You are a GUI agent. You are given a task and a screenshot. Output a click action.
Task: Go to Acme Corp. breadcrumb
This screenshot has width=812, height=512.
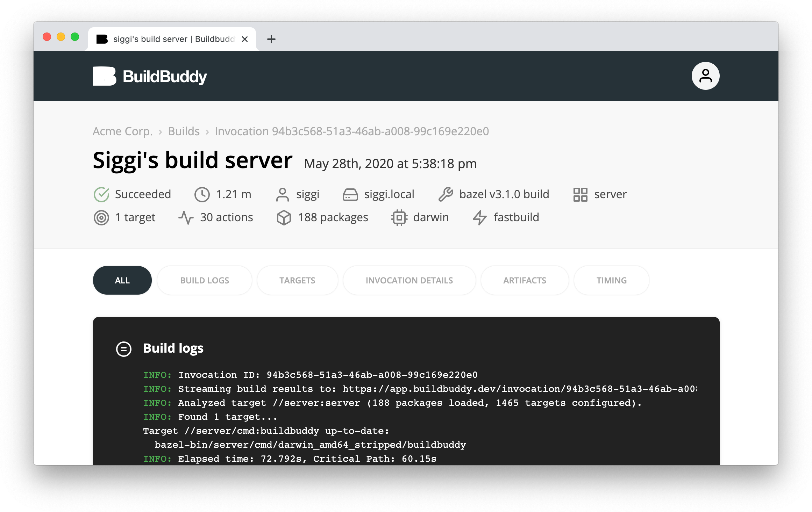point(123,131)
